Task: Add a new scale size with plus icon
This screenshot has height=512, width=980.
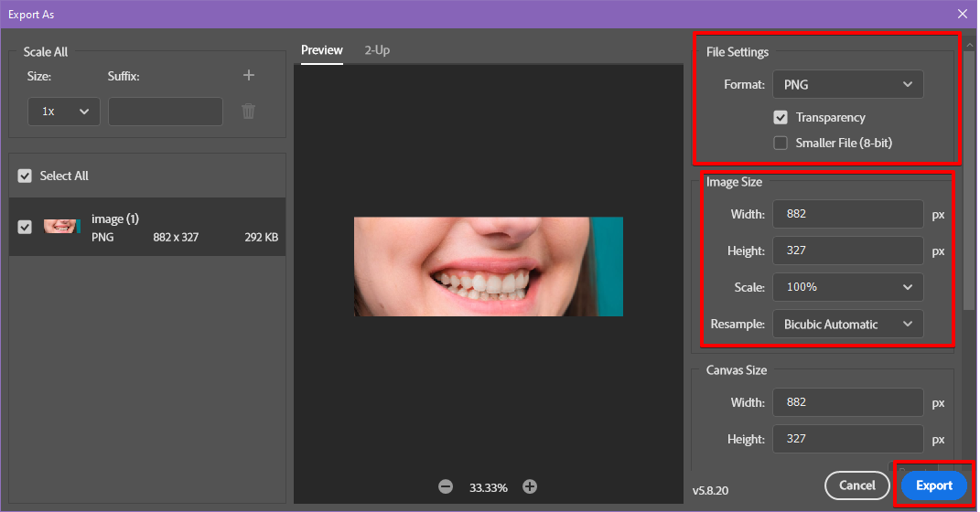Action: (x=249, y=76)
